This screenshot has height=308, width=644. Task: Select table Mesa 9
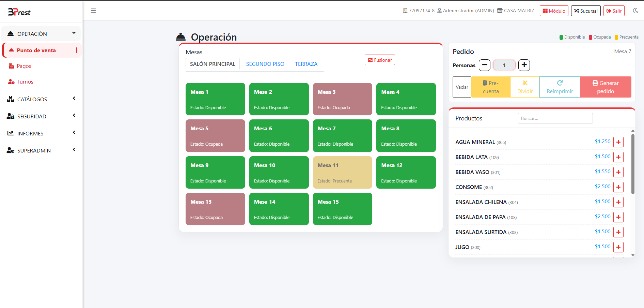215,173
